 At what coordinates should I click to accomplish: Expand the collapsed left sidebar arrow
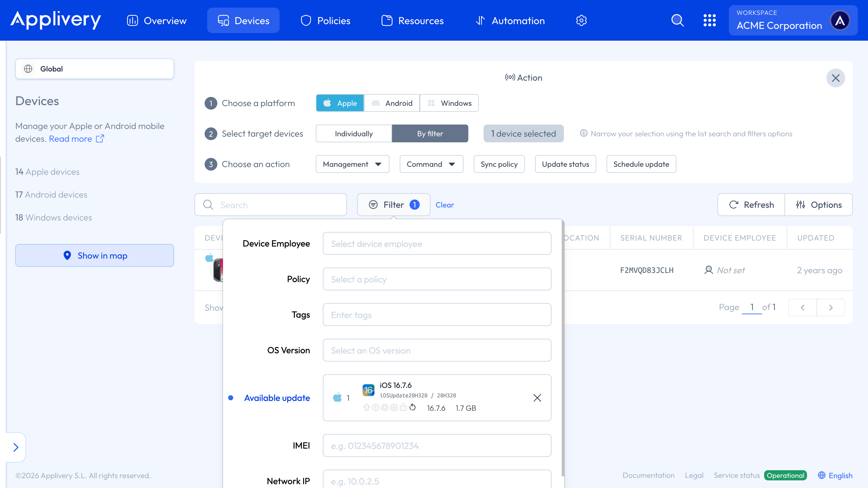pos(16,447)
